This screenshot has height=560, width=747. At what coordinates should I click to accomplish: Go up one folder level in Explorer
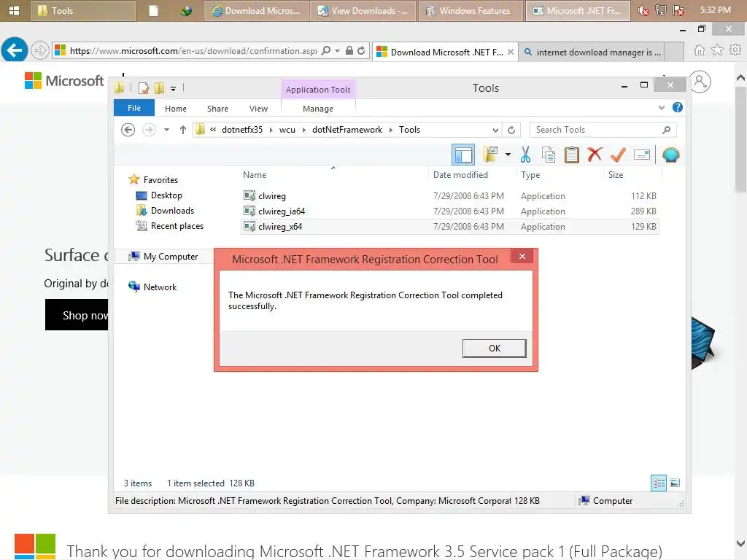182,130
